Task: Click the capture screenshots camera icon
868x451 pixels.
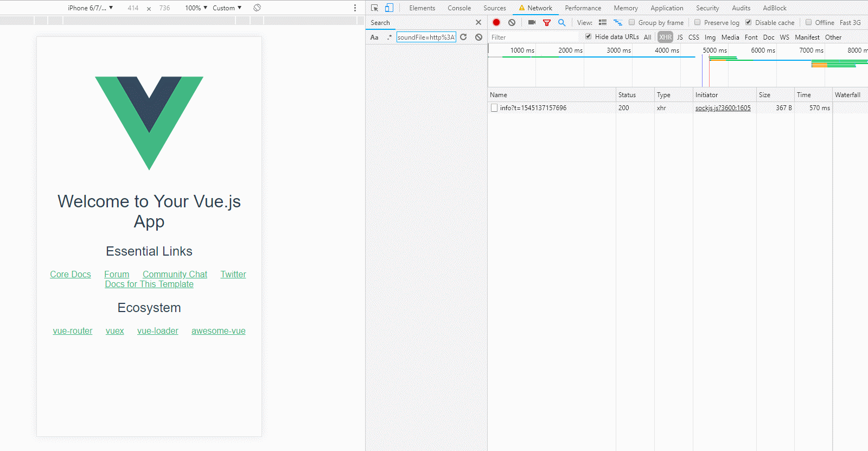Action: pos(532,23)
